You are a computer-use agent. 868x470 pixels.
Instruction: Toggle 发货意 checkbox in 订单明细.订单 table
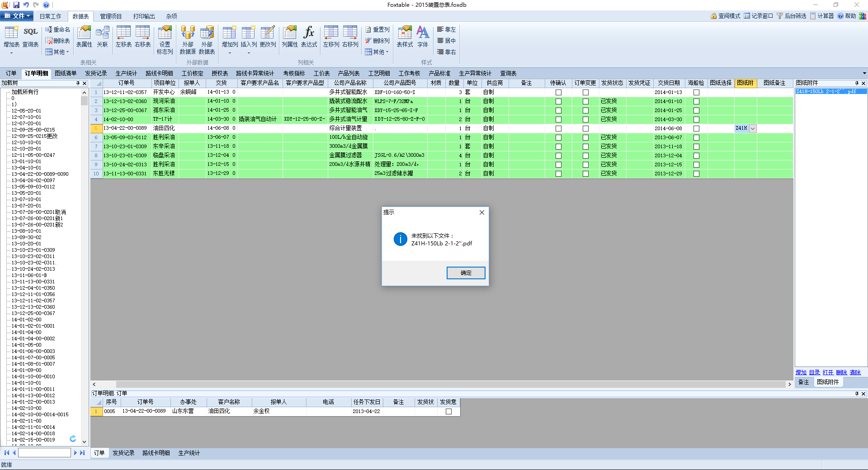[448, 411]
